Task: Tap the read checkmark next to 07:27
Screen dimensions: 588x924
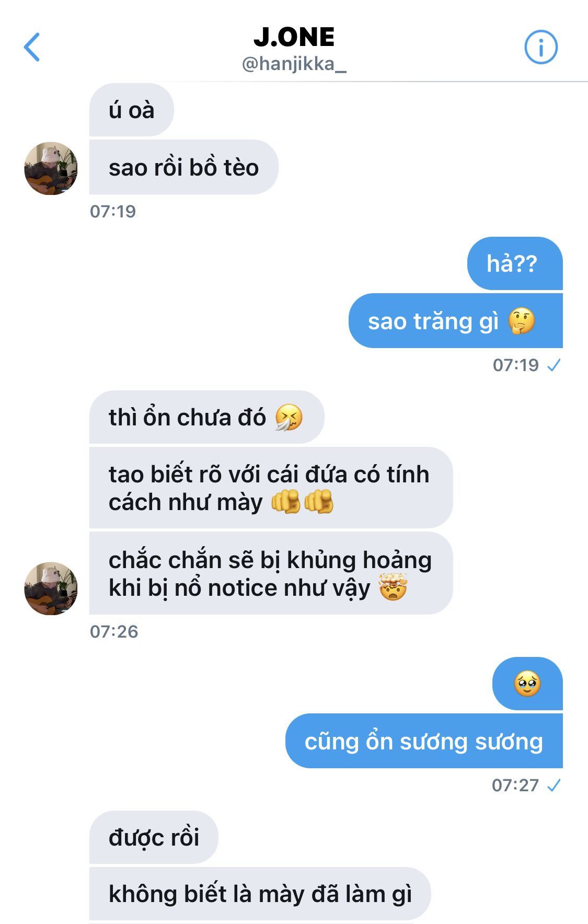Action: click(x=554, y=786)
